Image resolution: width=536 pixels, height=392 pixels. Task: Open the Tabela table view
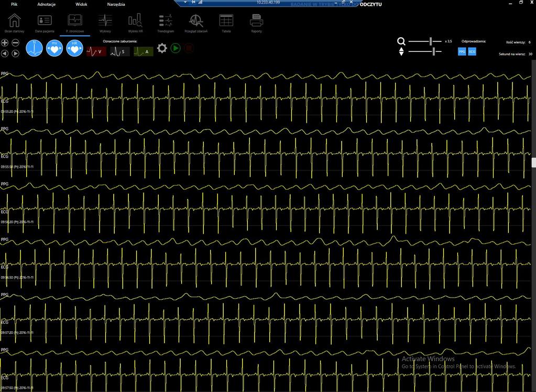[x=226, y=23]
